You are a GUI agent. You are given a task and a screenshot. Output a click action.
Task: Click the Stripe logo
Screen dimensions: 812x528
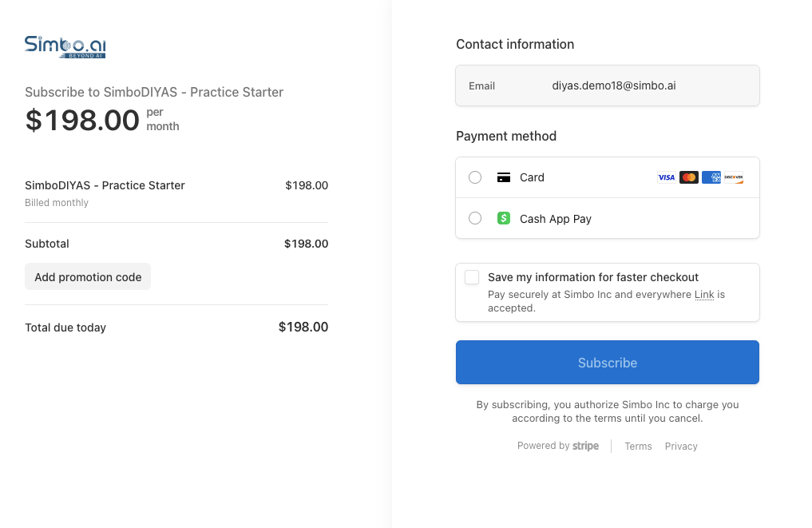coord(585,446)
